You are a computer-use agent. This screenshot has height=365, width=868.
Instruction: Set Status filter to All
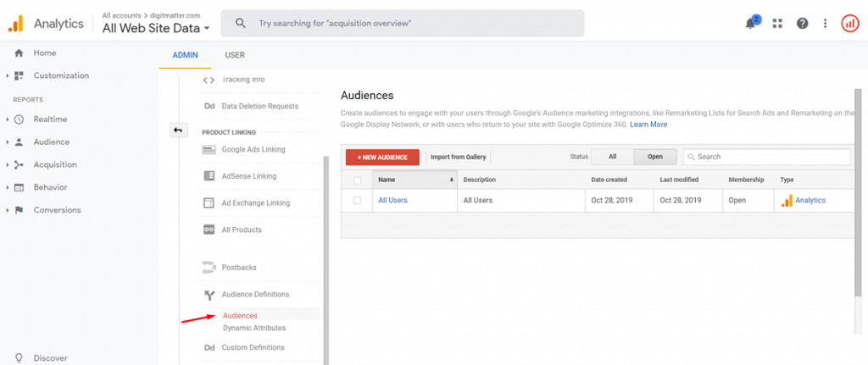click(612, 157)
